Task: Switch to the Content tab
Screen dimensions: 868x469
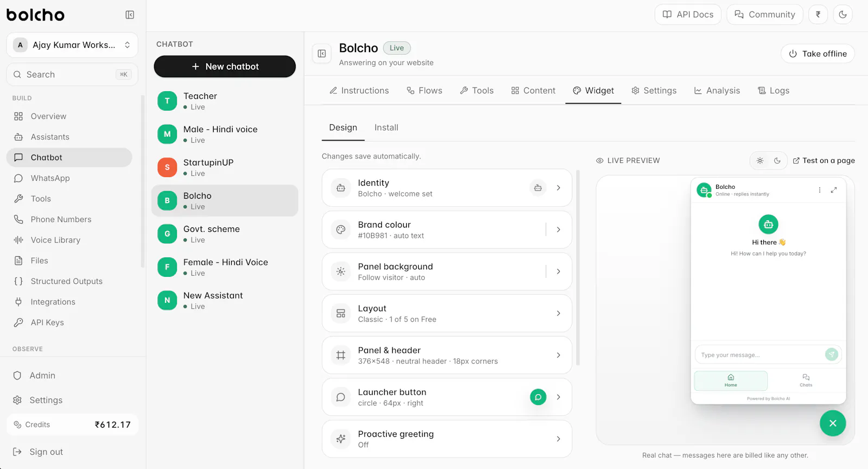Action: (x=533, y=91)
